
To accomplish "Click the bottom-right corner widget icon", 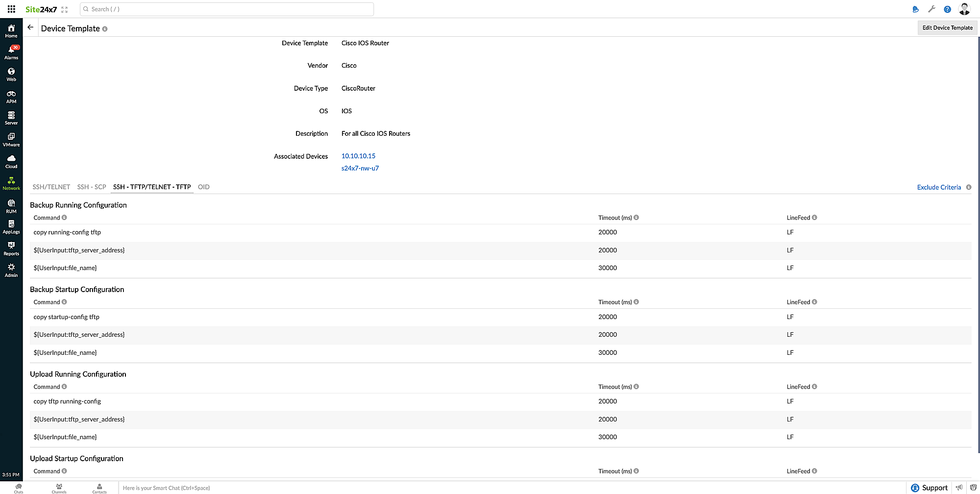I will point(973,488).
